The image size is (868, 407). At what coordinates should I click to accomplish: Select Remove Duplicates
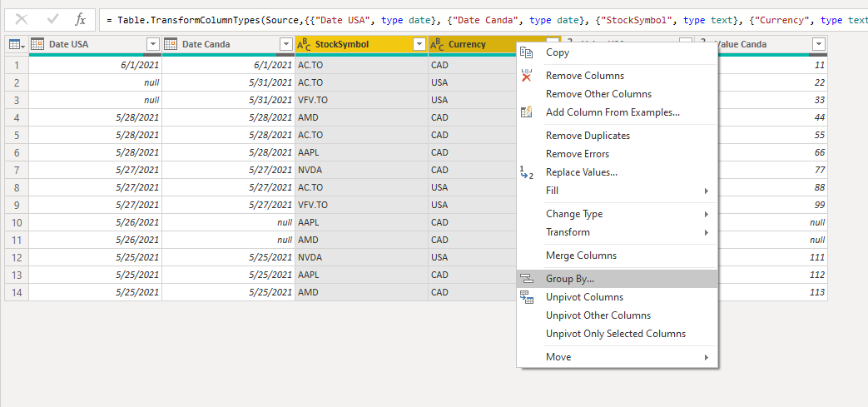(617, 136)
